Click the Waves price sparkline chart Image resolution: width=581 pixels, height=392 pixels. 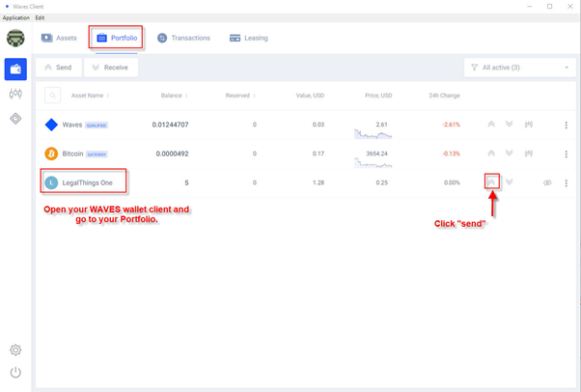(x=373, y=134)
